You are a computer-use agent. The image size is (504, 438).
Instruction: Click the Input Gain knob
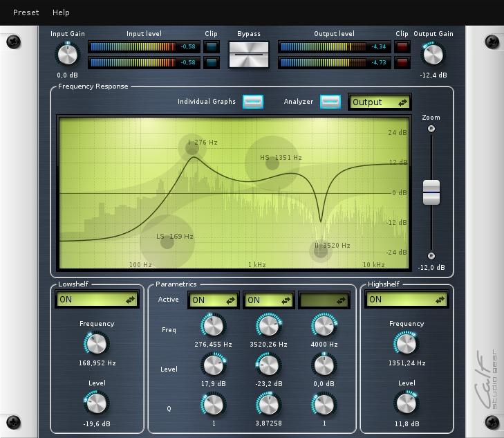68,55
